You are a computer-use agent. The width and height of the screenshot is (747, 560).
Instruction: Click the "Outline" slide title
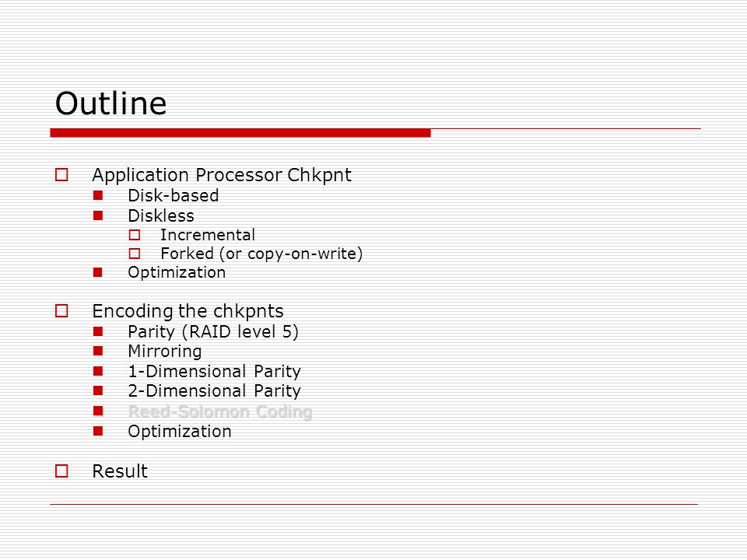click(110, 103)
